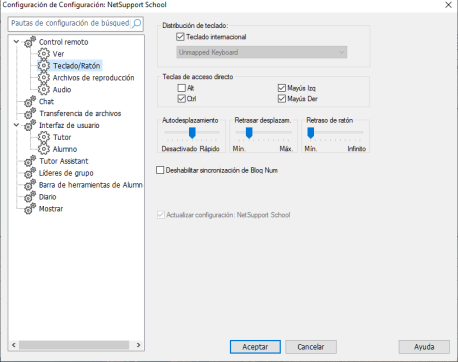Click the gear icon next to Tutor
The width and height of the screenshot is (458, 362).
point(44,137)
